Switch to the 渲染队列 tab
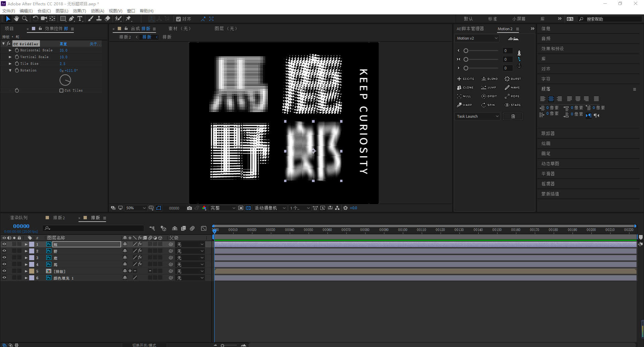Image resolution: width=644 pixels, height=347 pixels. tap(18, 218)
